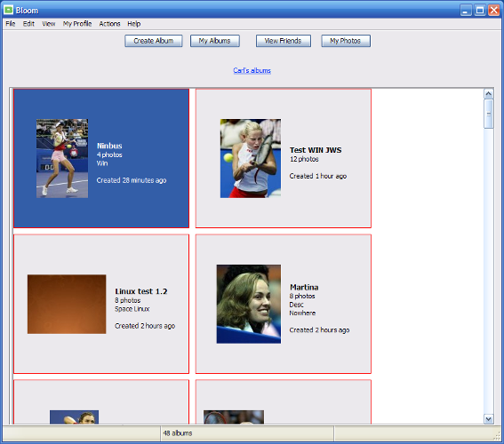Viewport: 504px width, 444px height.
Task: Open the Ninbus album thumbnail
Action: pyautogui.click(x=62, y=158)
